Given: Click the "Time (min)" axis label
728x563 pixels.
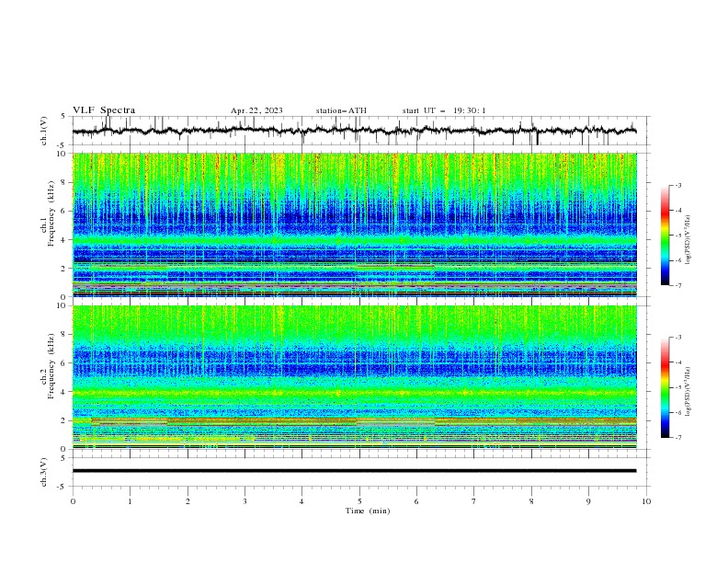Looking at the screenshot, I should click(368, 511).
